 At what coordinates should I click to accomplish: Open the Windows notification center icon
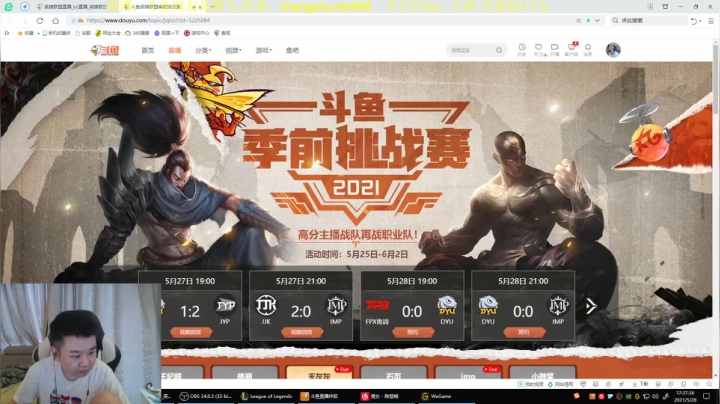click(707, 396)
